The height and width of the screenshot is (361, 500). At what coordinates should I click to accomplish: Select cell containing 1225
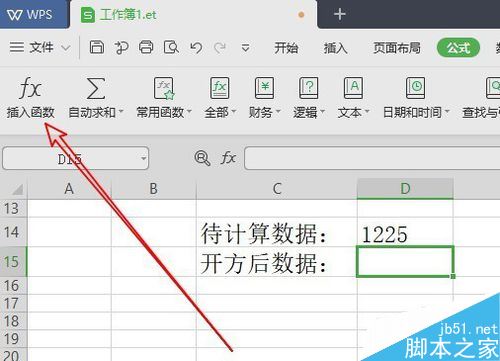405,232
